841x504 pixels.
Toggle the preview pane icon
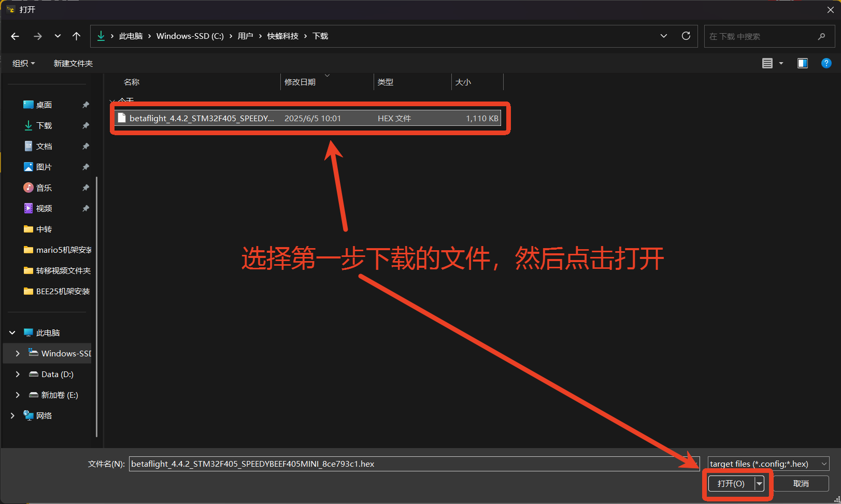(x=802, y=63)
